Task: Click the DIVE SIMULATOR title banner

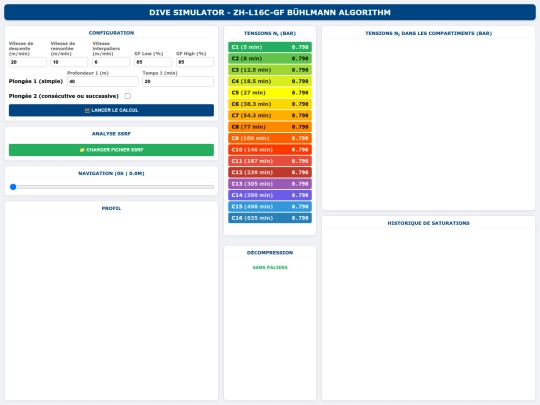Action: point(270,12)
